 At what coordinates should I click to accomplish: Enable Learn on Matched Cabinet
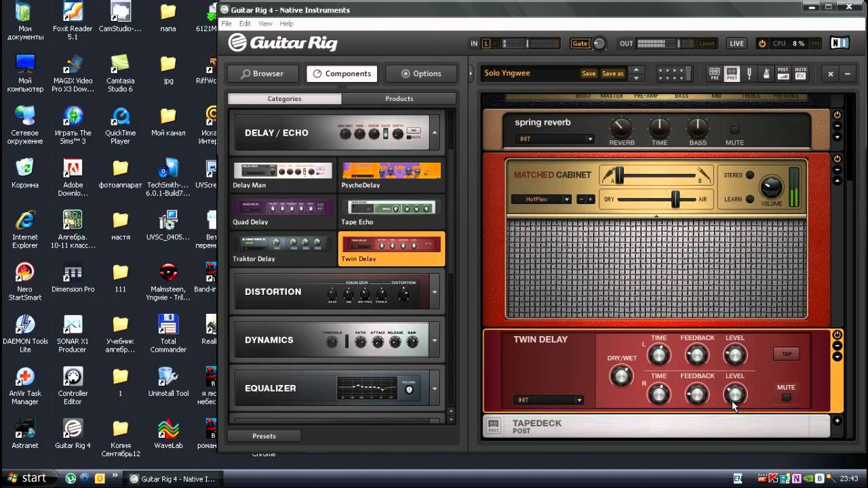(x=750, y=199)
